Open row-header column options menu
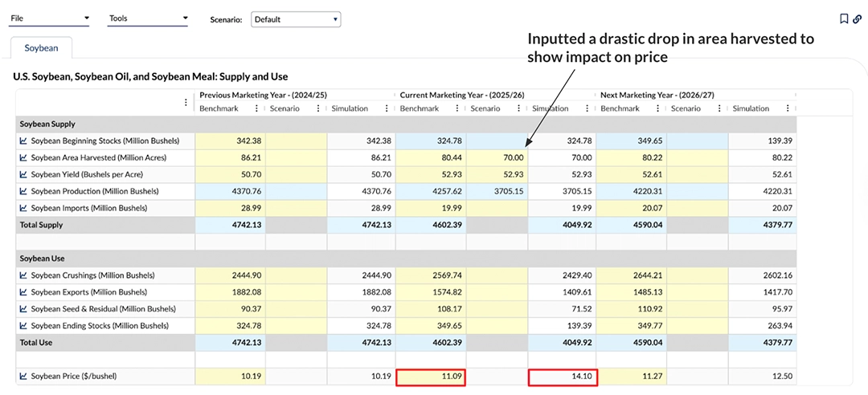The height and width of the screenshot is (395, 868). 186,102
